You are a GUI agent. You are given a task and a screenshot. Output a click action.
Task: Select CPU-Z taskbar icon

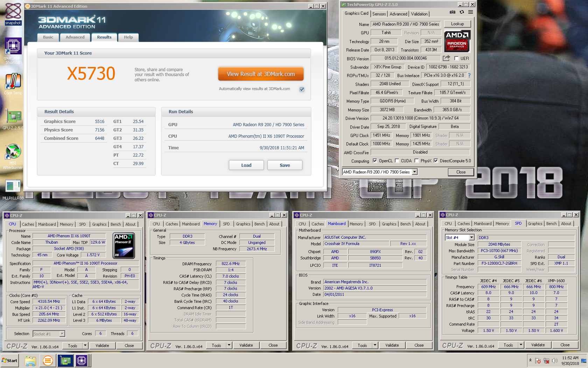pos(82,361)
